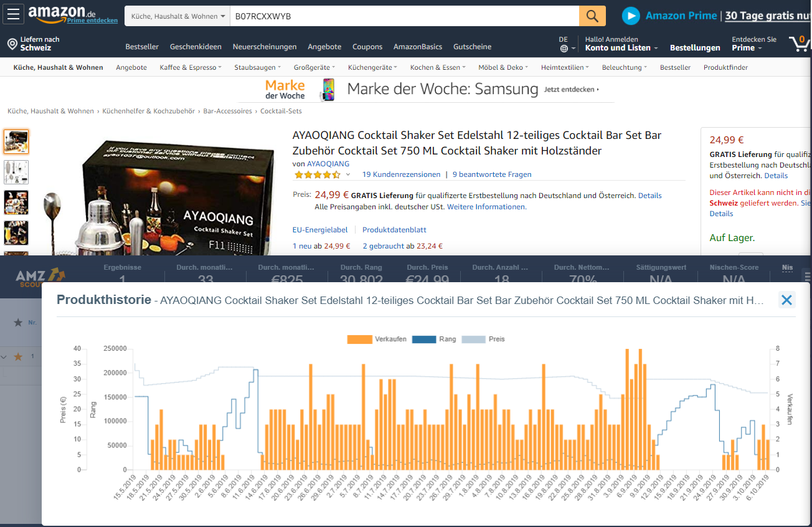
Task: Click the Liefern nach Schweiz location selector
Action: pyautogui.click(x=34, y=44)
